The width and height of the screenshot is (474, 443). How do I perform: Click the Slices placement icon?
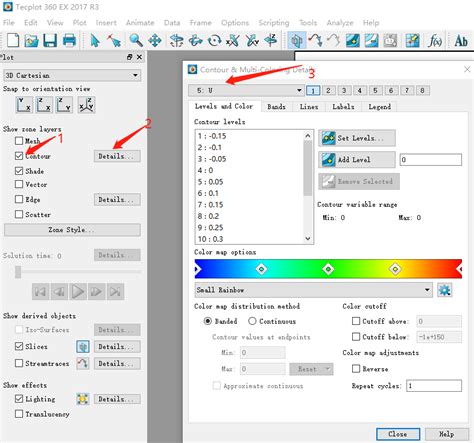pyautogui.click(x=83, y=347)
